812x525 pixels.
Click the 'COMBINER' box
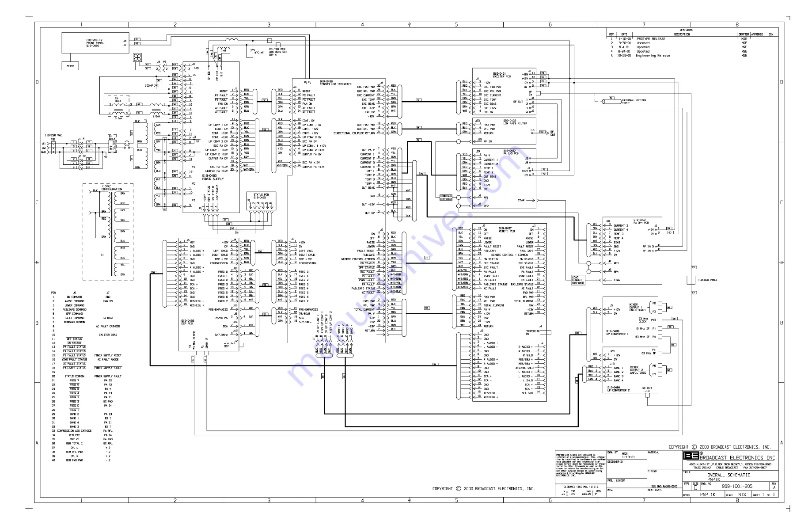(446, 198)
